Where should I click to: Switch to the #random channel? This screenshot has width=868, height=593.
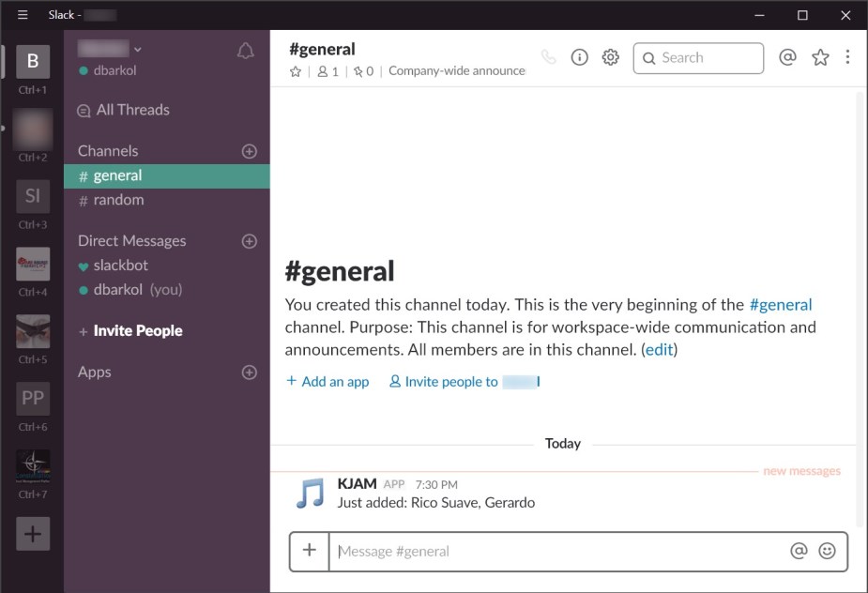[120, 200]
